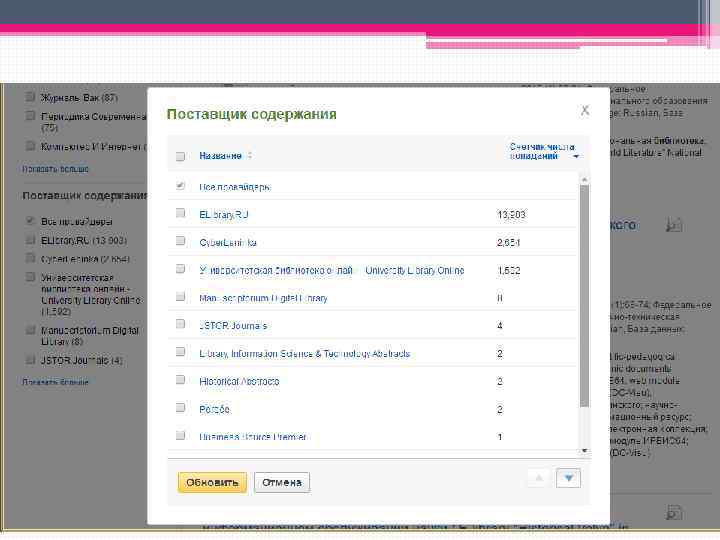Image resolution: width=720 pixels, height=540 pixels.
Task: Sort by the Название column header
Action: 220,156
